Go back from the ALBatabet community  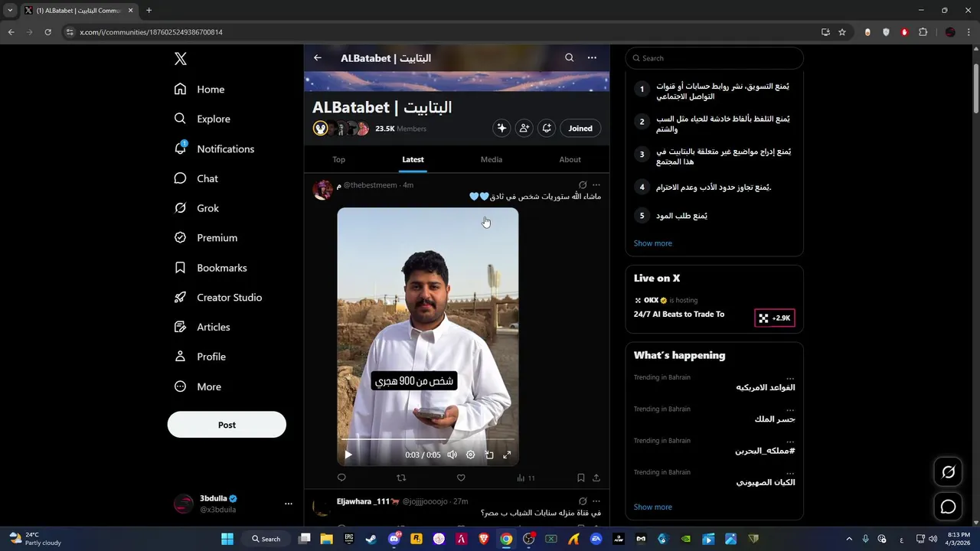pyautogui.click(x=318, y=57)
